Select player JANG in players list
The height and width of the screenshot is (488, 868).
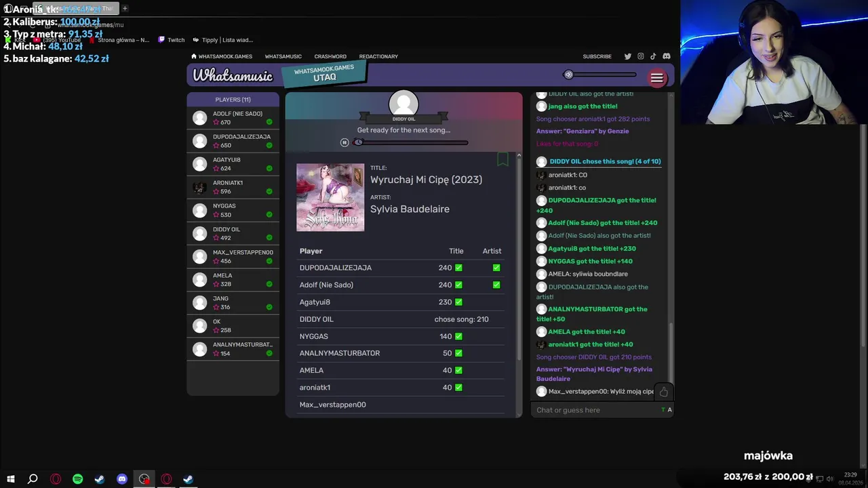click(x=233, y=302)
